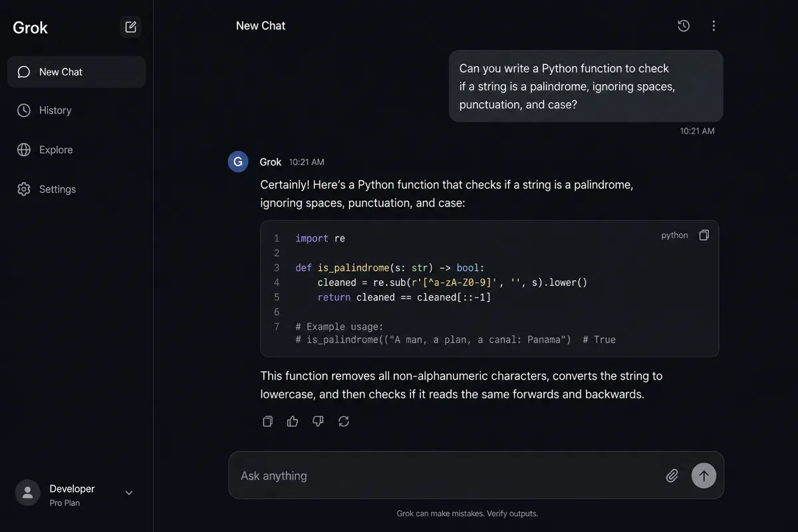The width and height of the screenshot is (798, 532).
Task: Open Settings in the sidebar
Action: (76, 189)
